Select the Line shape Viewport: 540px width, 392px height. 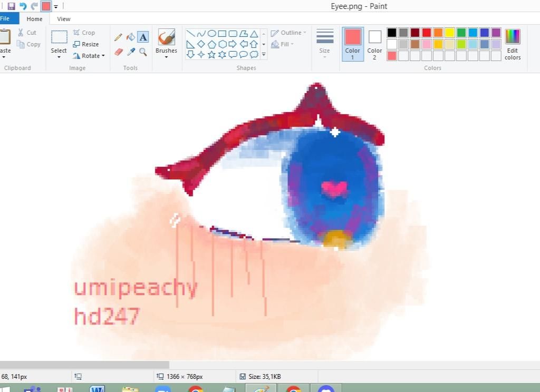tap(190, 34)
